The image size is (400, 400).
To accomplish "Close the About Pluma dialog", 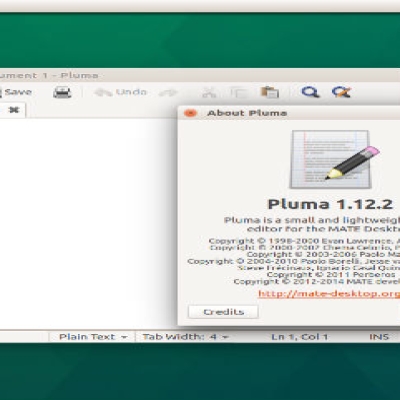I will point(190,113).
